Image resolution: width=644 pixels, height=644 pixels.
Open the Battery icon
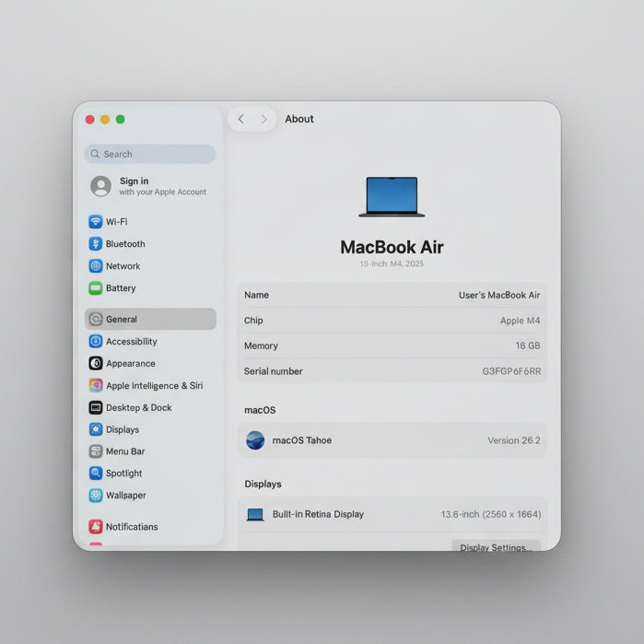(95, 288)
